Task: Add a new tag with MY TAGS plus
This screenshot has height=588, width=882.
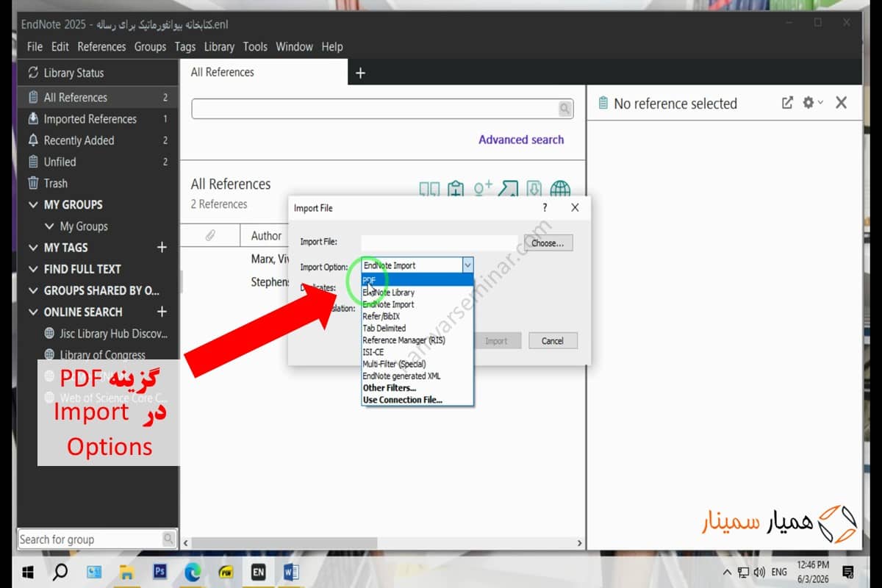Action: (162, 248)
